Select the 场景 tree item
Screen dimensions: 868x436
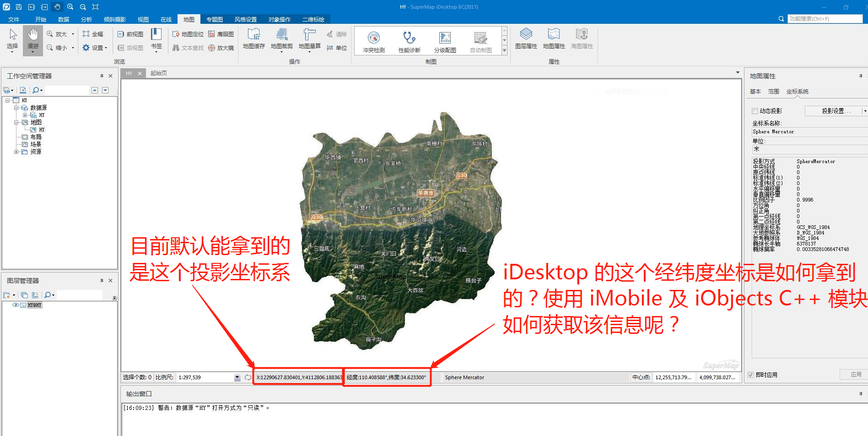pyautogui.click(x=36, y=144)
